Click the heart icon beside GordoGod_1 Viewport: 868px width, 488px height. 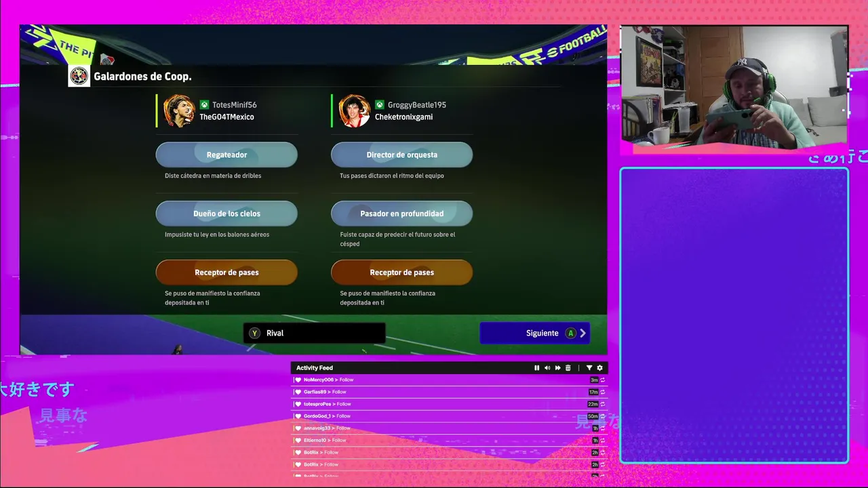[x=298, y=416]
